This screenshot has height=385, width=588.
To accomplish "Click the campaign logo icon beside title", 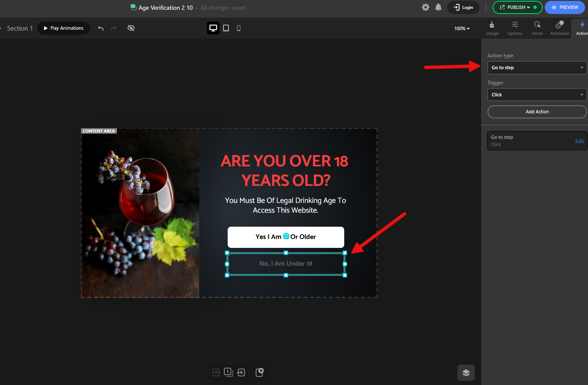I will (134, 7).
